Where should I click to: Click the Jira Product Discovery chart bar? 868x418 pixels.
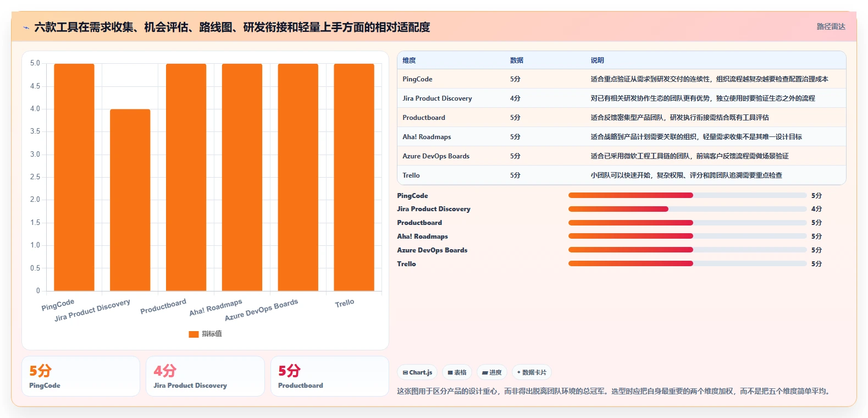[x=130, y=200]
